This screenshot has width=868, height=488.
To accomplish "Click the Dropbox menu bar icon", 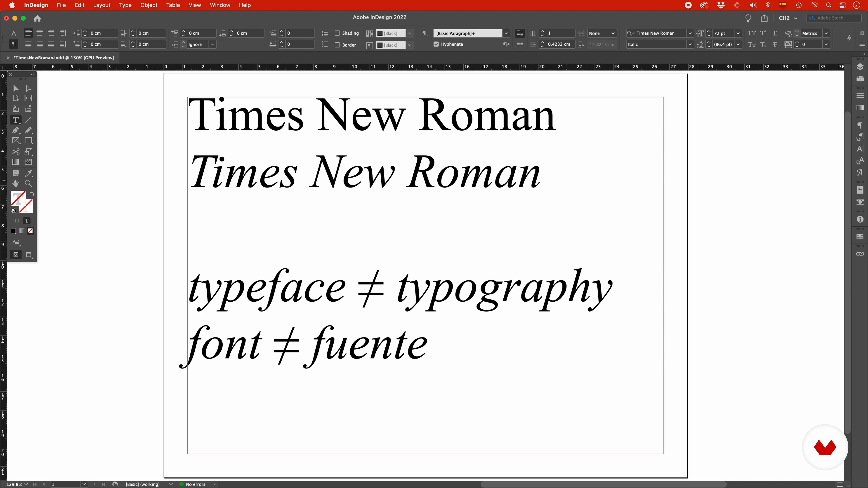I will (x=721, y=5).
